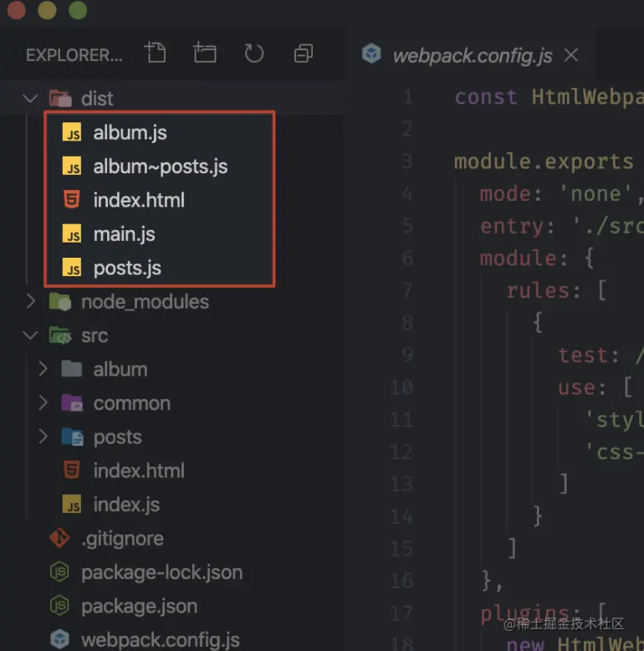Expand the album folder chevron
Screen dimensions: 644x651
[x=43, y=369]
